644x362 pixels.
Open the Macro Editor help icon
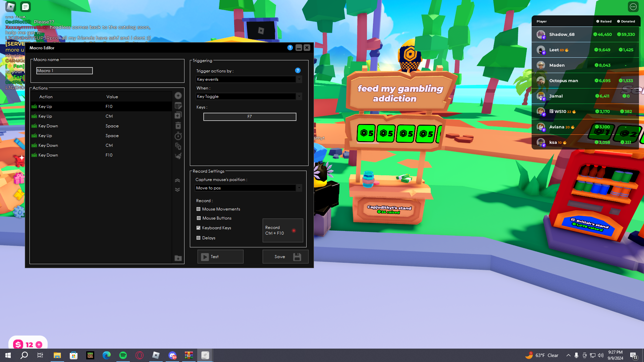[x=290, y=48]
